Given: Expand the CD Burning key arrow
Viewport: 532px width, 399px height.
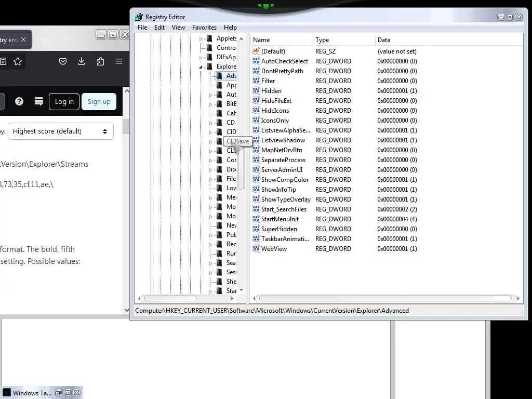Looking at the screenshot, I should (x=210, y=123).
